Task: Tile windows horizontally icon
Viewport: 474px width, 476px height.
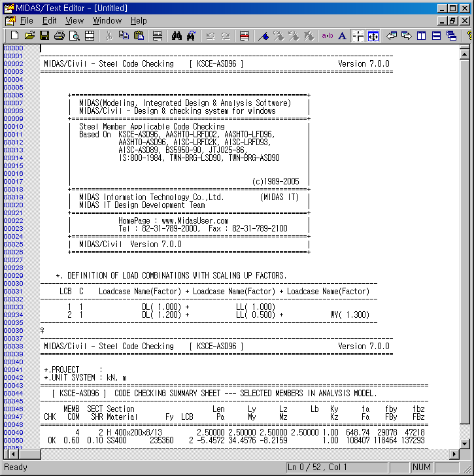Action: (x=436, y=36)
